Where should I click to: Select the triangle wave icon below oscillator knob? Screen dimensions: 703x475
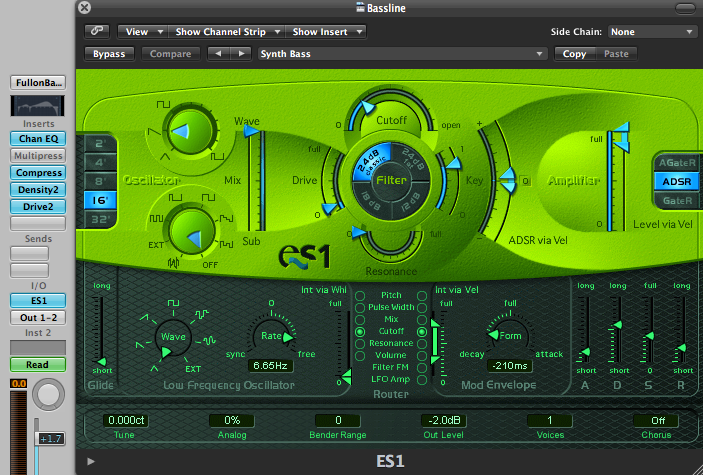coord(165,157)
